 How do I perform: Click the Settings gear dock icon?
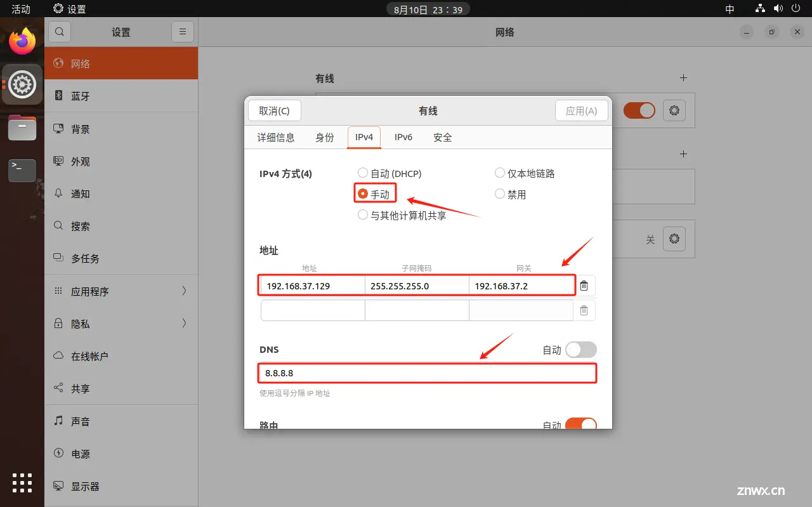coord(22,84)
